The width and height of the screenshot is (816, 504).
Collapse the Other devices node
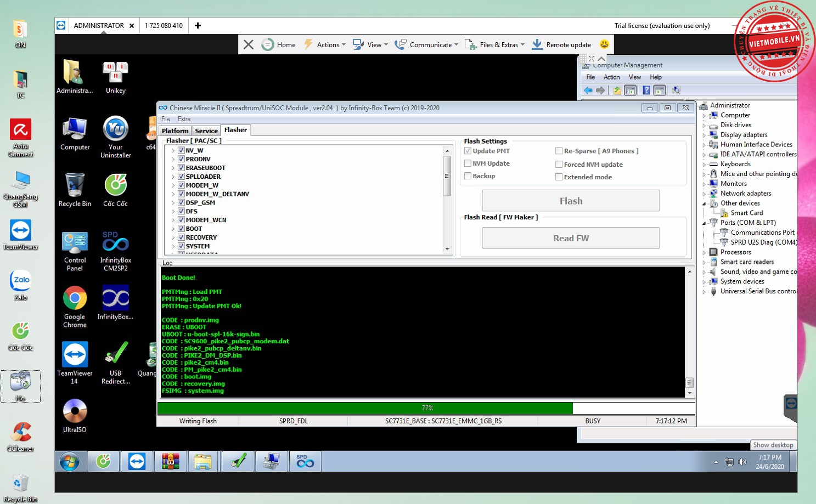704,203
